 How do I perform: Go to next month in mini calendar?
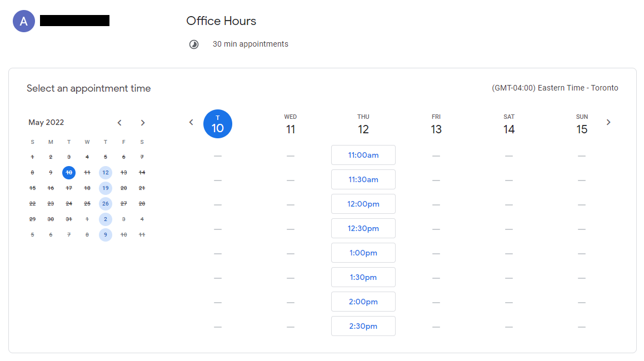point(143,123)
